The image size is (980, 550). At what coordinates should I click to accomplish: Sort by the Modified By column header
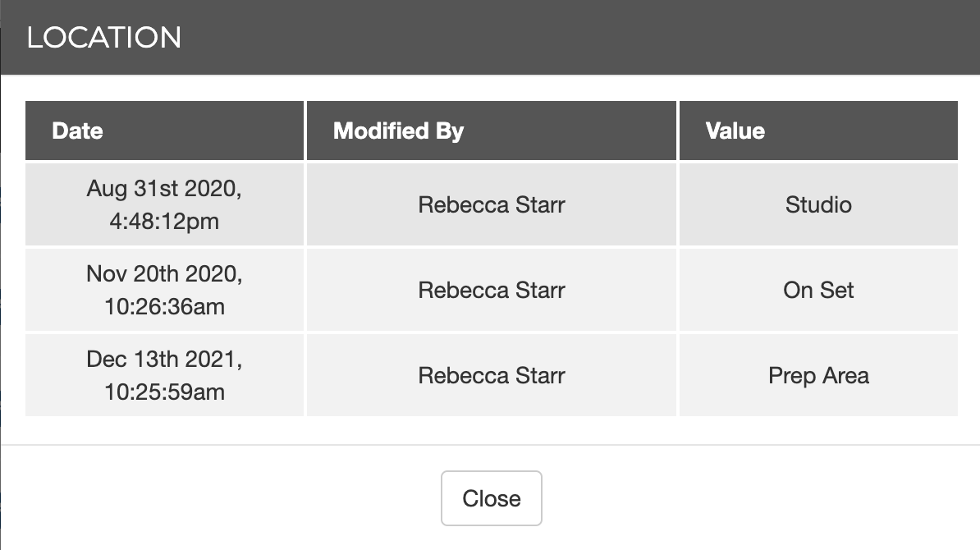398,131
